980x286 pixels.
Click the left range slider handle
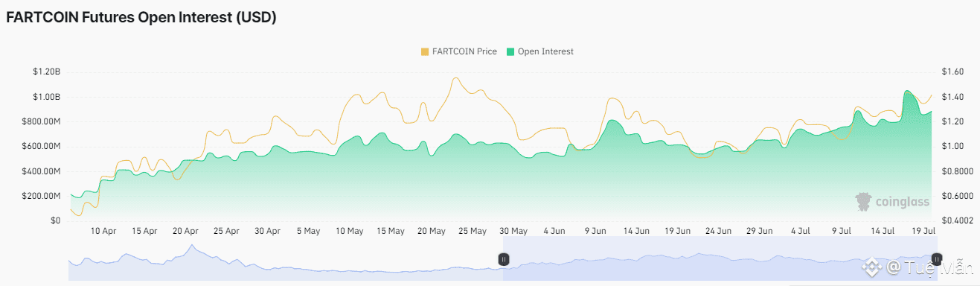[504, 259]
